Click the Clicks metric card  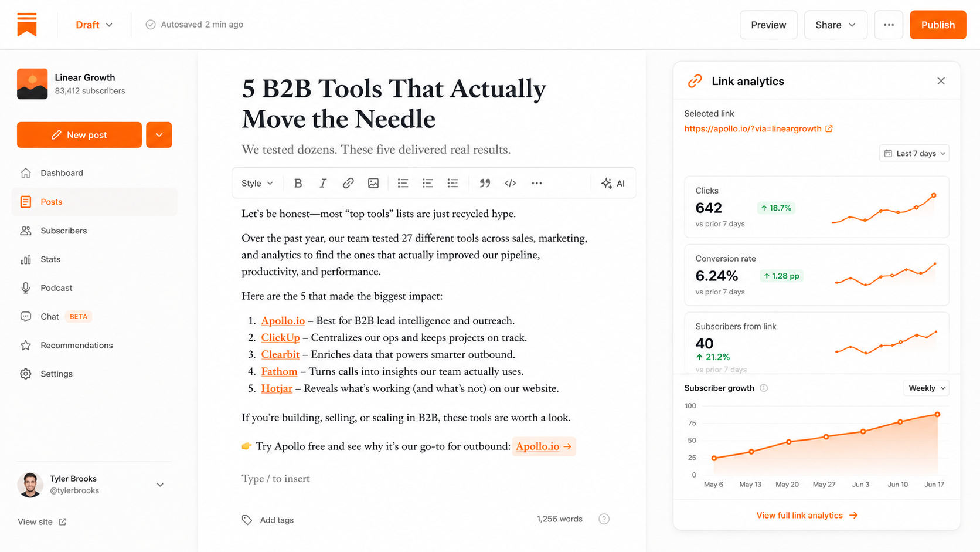pos(816,207)
